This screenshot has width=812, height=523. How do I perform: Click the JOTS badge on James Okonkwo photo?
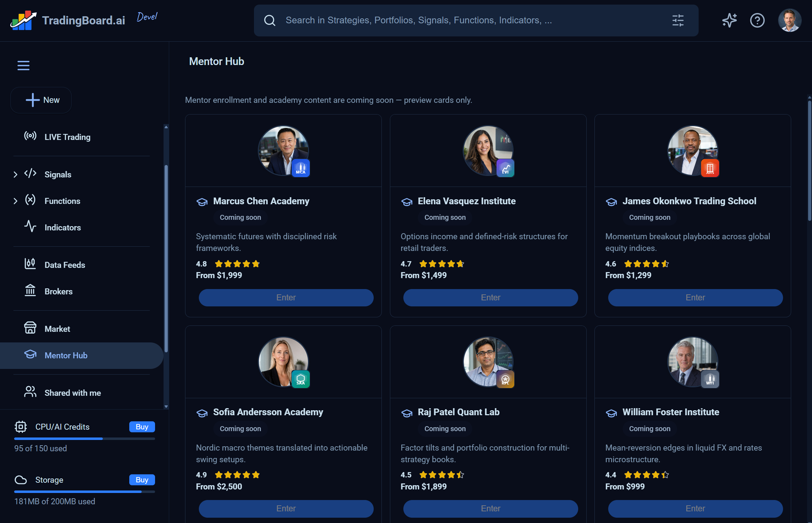coord(710,168)
